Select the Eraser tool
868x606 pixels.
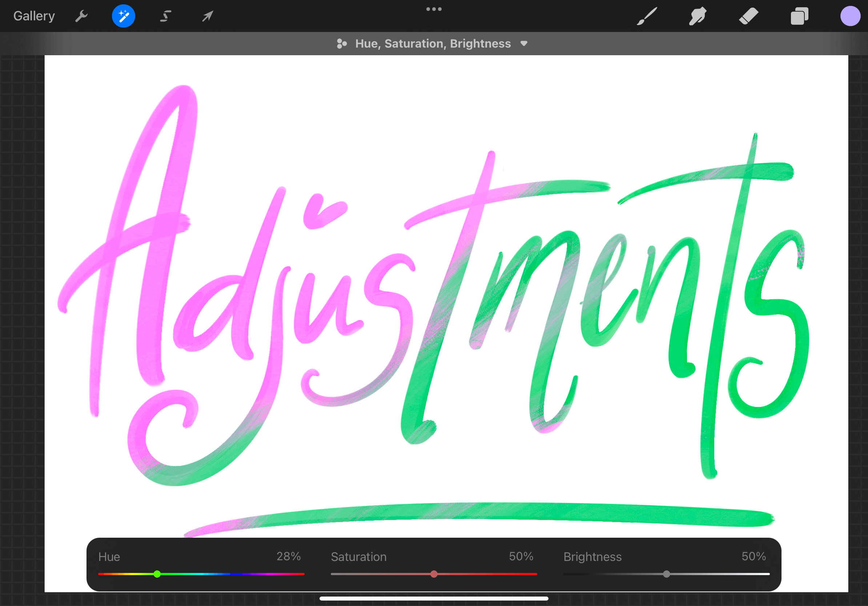point(748,16)
